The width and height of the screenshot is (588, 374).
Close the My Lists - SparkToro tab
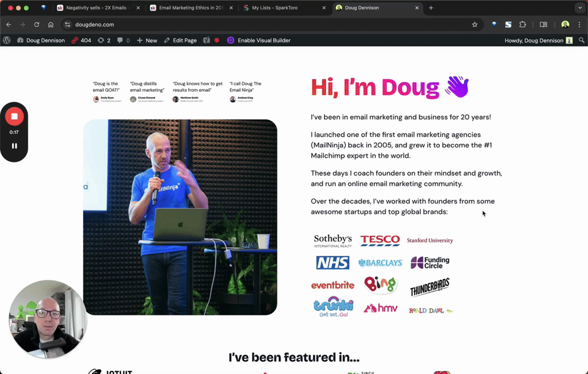point(324,7)
